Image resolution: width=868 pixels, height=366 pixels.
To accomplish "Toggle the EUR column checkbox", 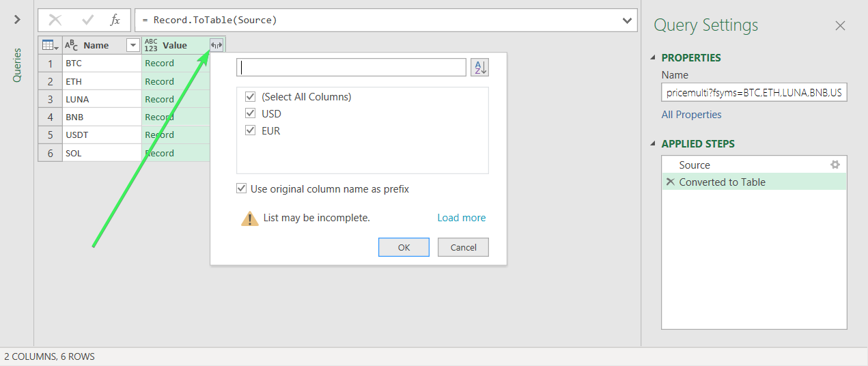I will click(250, 130).
